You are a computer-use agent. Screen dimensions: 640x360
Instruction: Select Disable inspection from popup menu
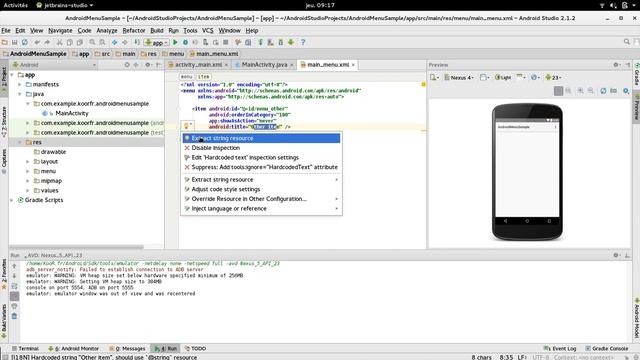tap(261, 148)
